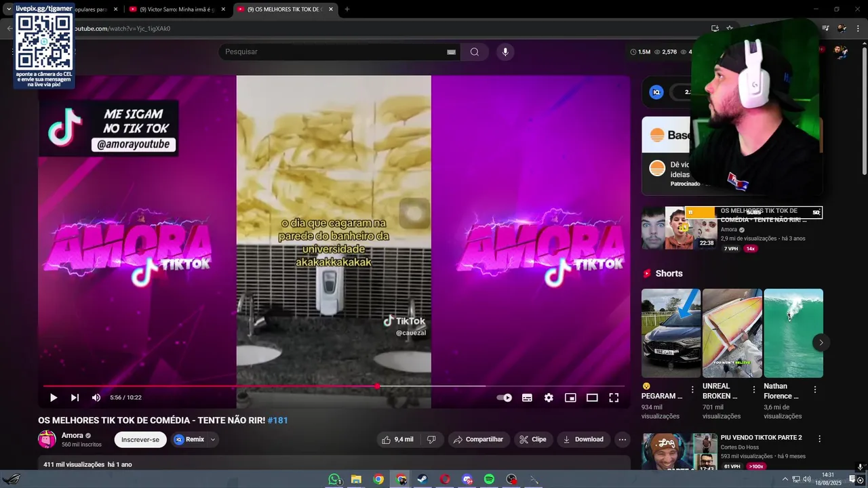This screenshot has width=868, height=488.
Task: Click the magnifier search button
Action: point(475,52)
